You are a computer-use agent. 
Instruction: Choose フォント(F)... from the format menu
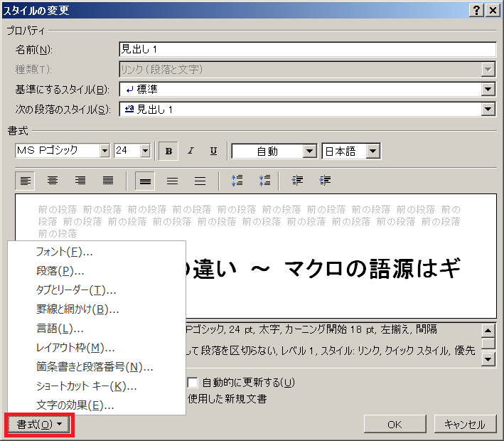point(97,252)
